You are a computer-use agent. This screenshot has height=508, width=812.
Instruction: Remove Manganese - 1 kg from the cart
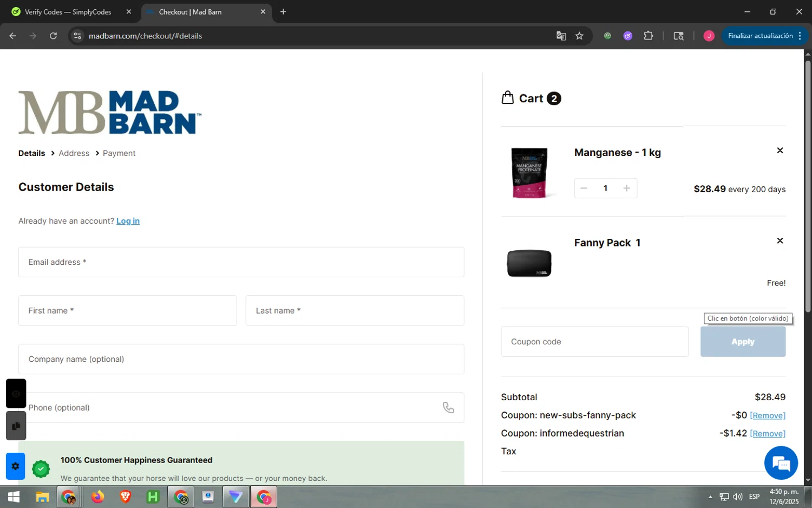[x=780, y=151]
